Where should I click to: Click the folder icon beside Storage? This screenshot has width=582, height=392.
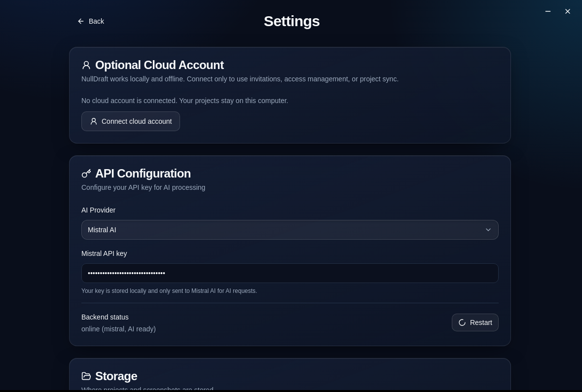point(86,376)
